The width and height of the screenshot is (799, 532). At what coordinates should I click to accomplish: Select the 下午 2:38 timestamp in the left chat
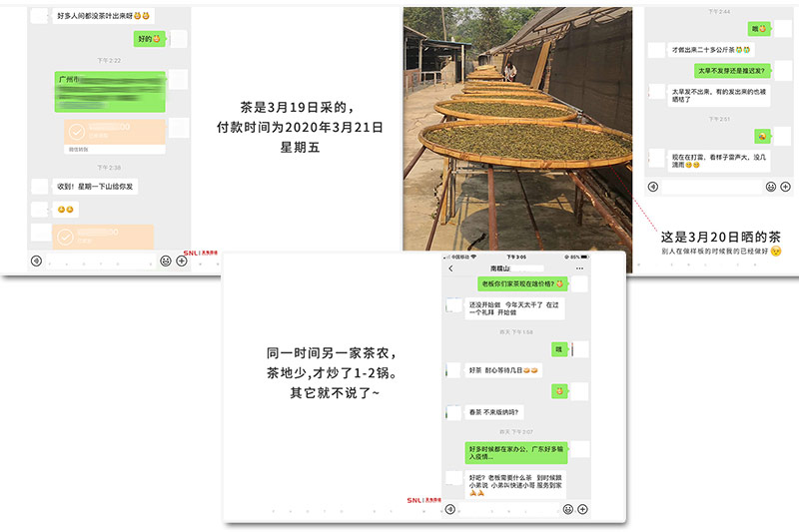pyautogui.click(x=109, y=168)
